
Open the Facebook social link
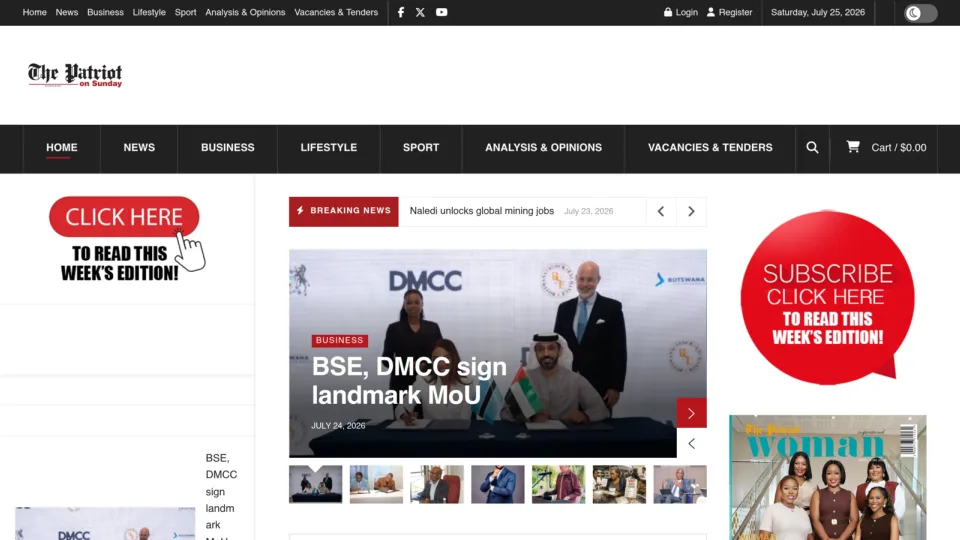click(x=400, y=12)
